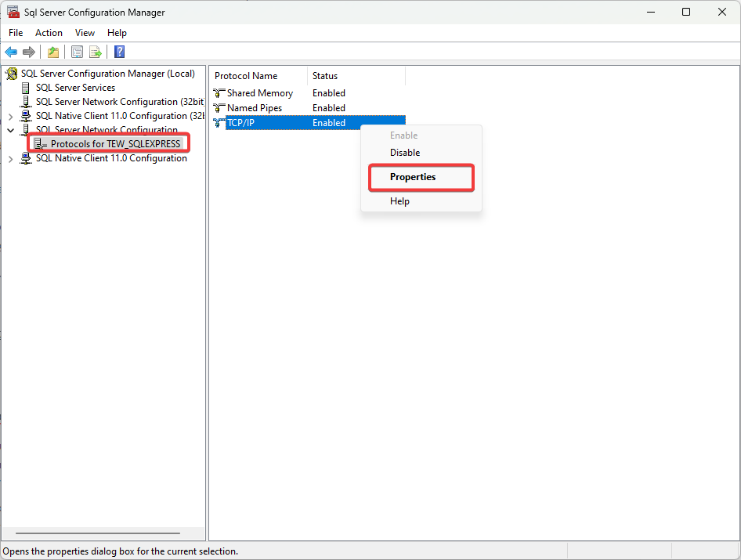Click the Protocols for TEW_SQLEXPRESS icon
The image size is (741, 560).
pyautogui.click(x=41, y=144)
